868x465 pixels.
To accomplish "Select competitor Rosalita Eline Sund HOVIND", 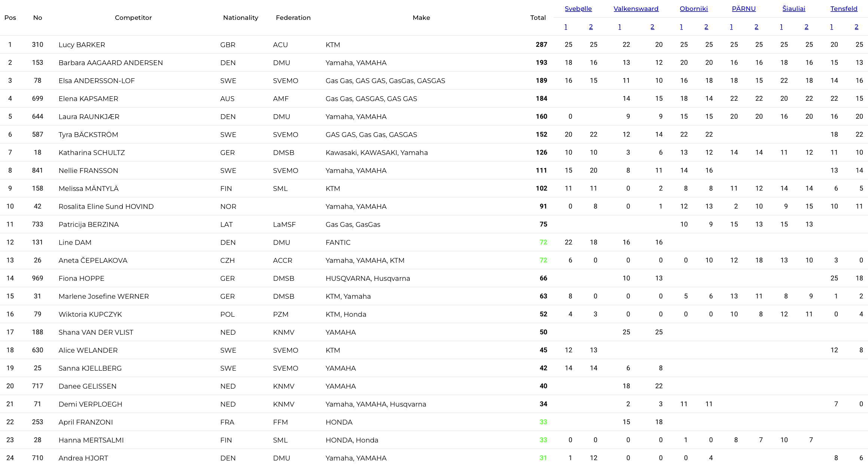I will pos(106,206).
